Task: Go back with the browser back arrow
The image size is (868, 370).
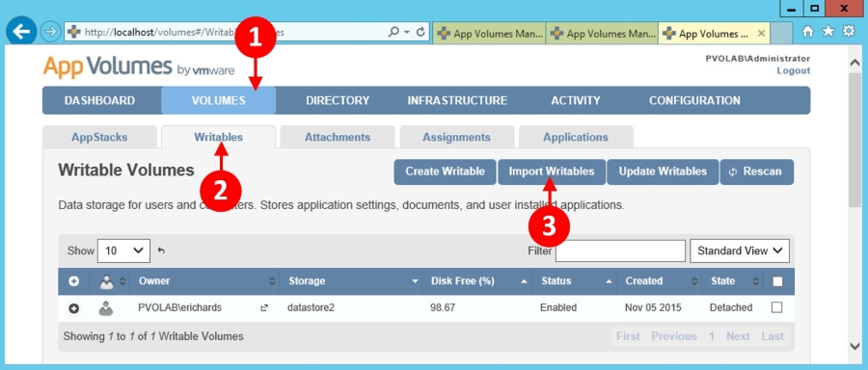Action: 21,32
